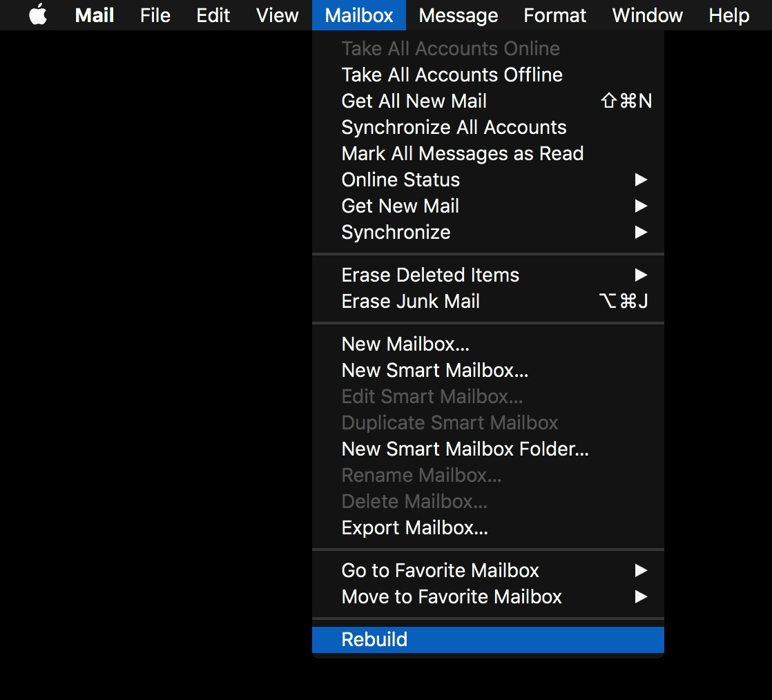772x700 pixels.
Task: Choose Take All Accounts Offline
Action: [488, 75]
